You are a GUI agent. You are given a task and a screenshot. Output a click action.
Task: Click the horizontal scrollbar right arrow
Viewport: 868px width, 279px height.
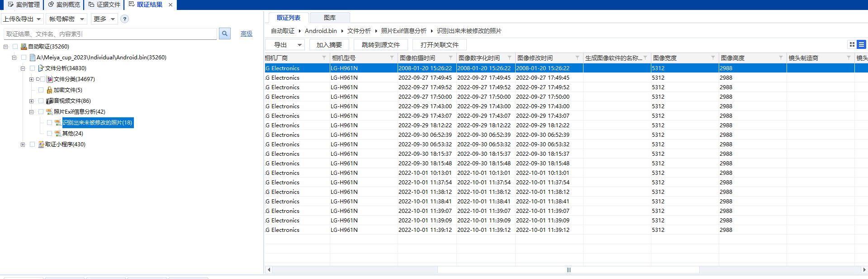864,270
